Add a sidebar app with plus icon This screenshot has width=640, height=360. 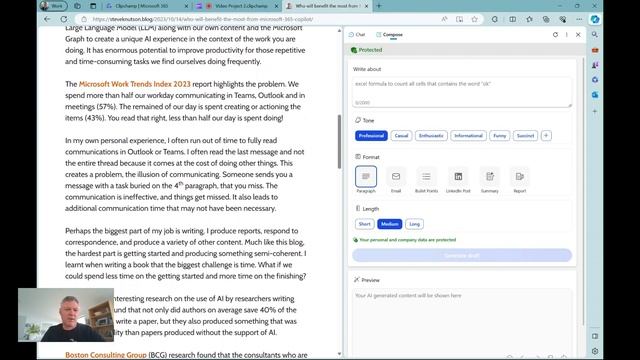595,111
